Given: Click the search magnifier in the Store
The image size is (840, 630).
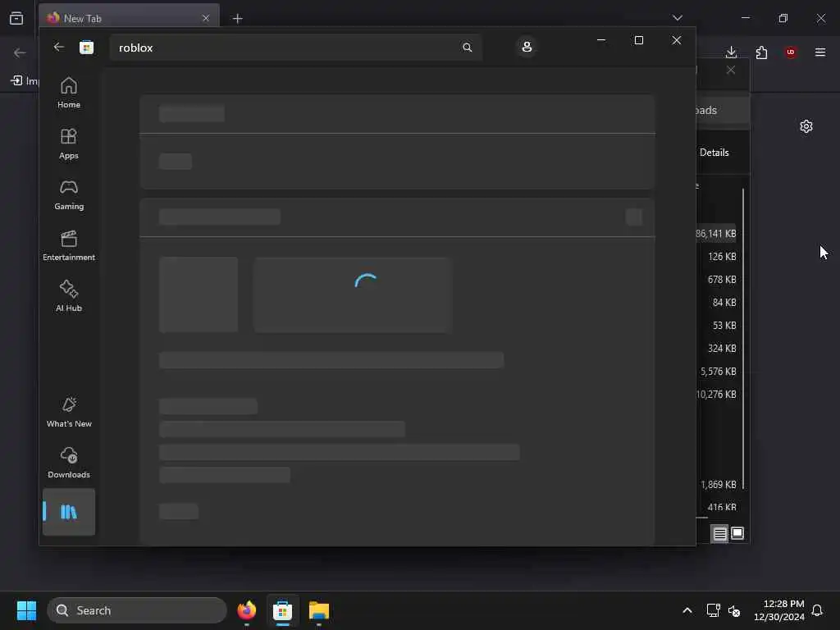Looking at the screenshot, I should tap(467, 48).
